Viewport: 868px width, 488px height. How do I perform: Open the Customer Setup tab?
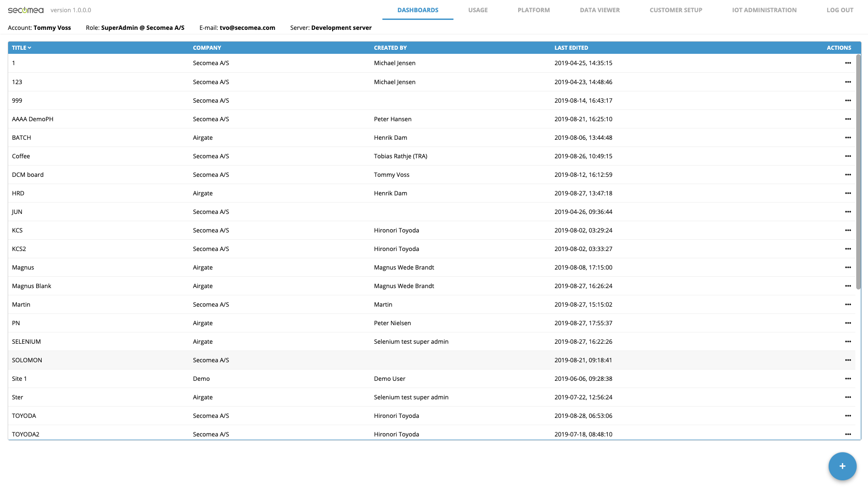676,10
